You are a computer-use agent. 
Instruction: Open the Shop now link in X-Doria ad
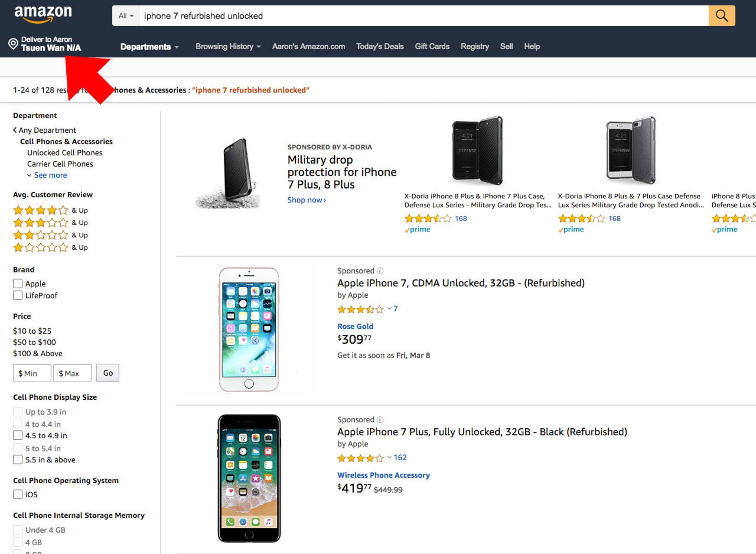point(306,200)
